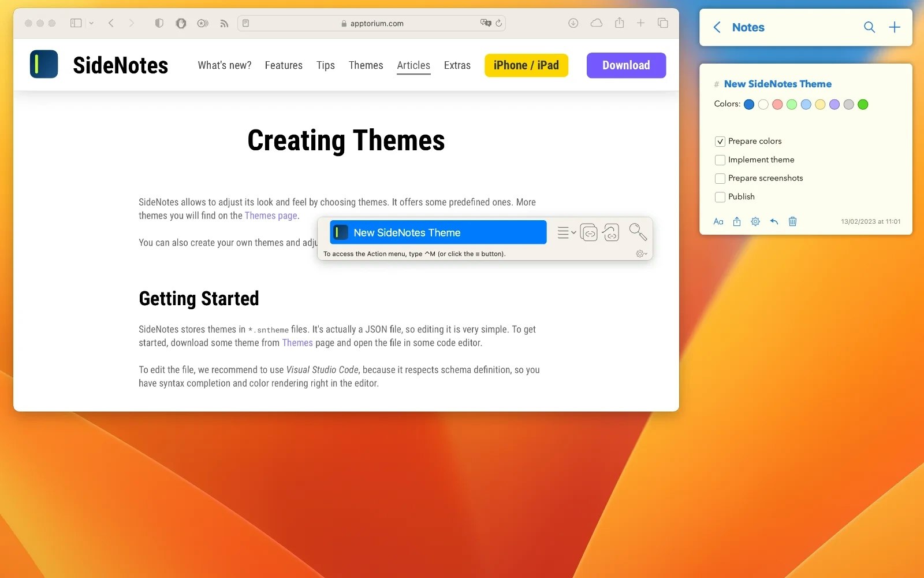The image size is (924, 578).
Task: Select the New SideNotes Theme result in popup
Action: [x=438, y=232]
